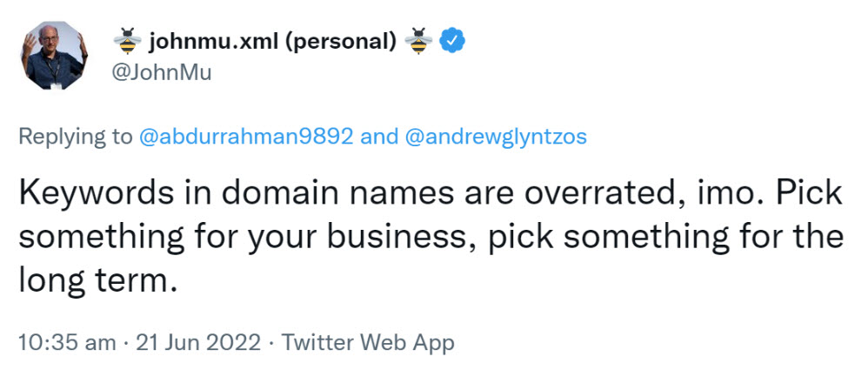The height and width of the screenshot is (370, 868).
Task: Click the @JohnMu handle
Action: pos(163,71)
